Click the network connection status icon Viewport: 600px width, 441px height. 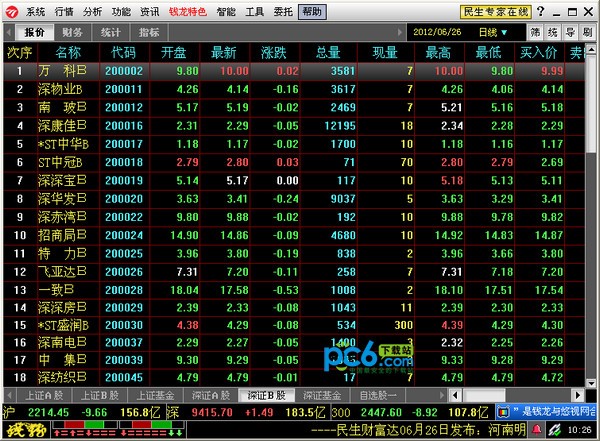[554, 430]
